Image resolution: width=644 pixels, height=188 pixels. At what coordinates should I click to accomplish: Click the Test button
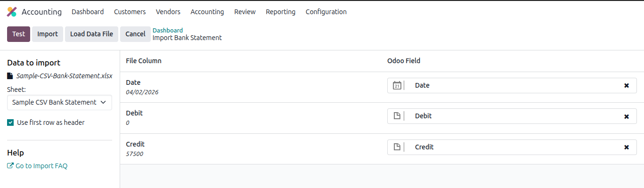19,34
